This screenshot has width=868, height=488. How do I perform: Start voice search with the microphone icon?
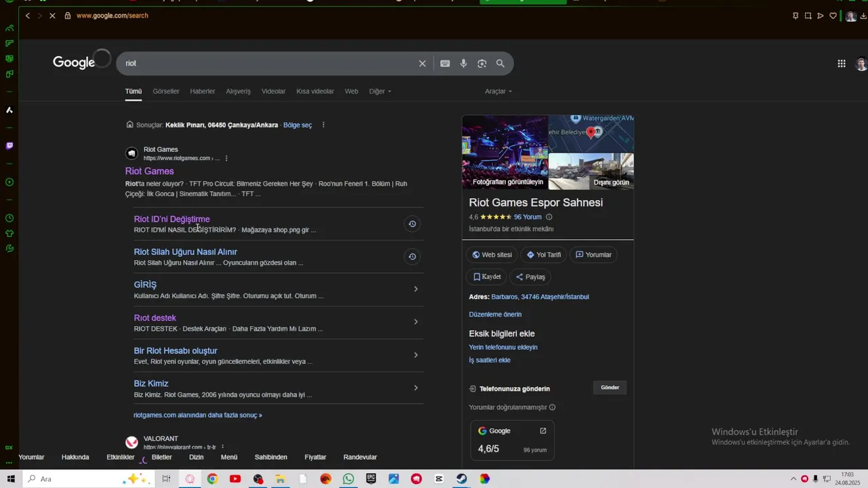[x=463, y=63]
